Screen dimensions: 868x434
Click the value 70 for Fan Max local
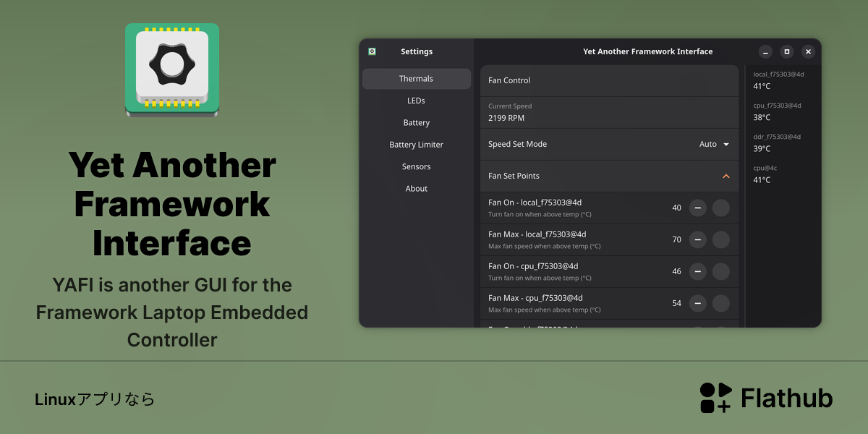(x=677, y=240)
